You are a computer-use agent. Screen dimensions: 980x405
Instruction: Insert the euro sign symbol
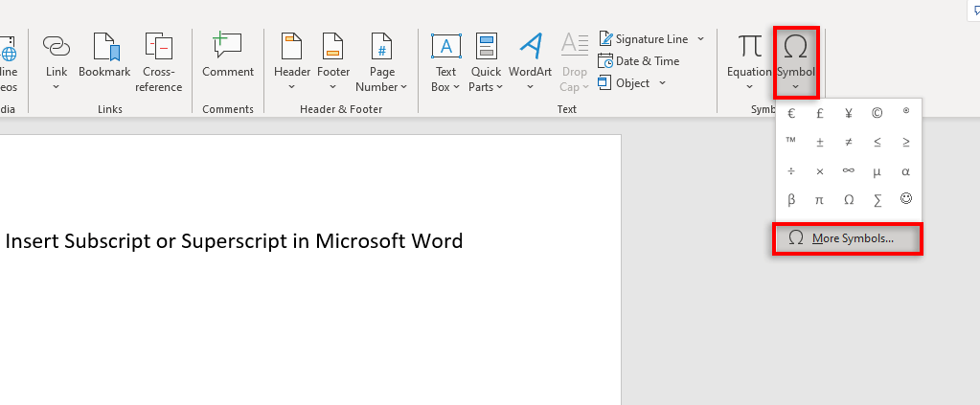[x=791, y=113]
